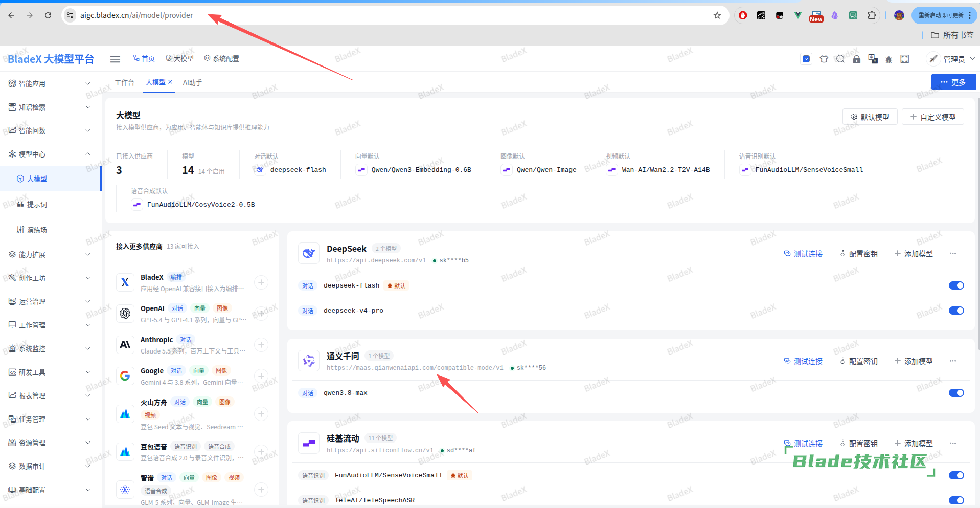Open the header search magnifier icon

pyautogui.click(x=840, y=59)
